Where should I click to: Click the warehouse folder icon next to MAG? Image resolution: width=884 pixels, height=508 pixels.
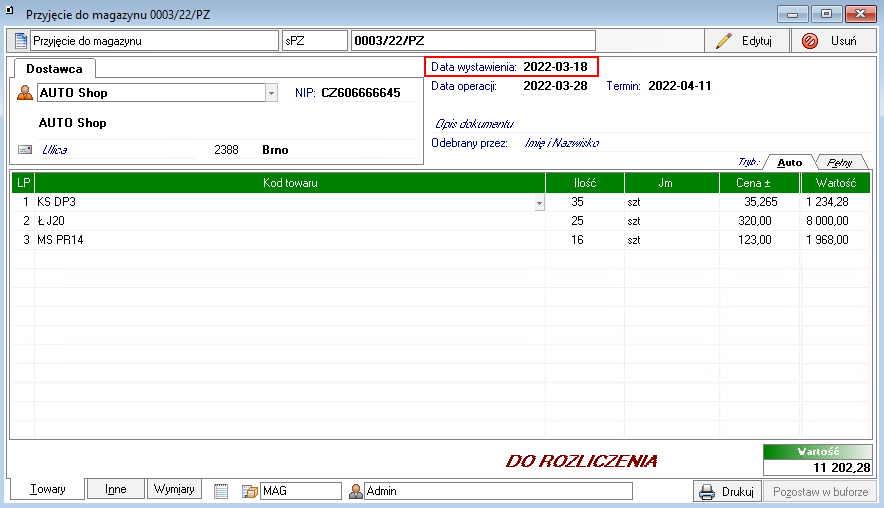[x=249, y=491]
